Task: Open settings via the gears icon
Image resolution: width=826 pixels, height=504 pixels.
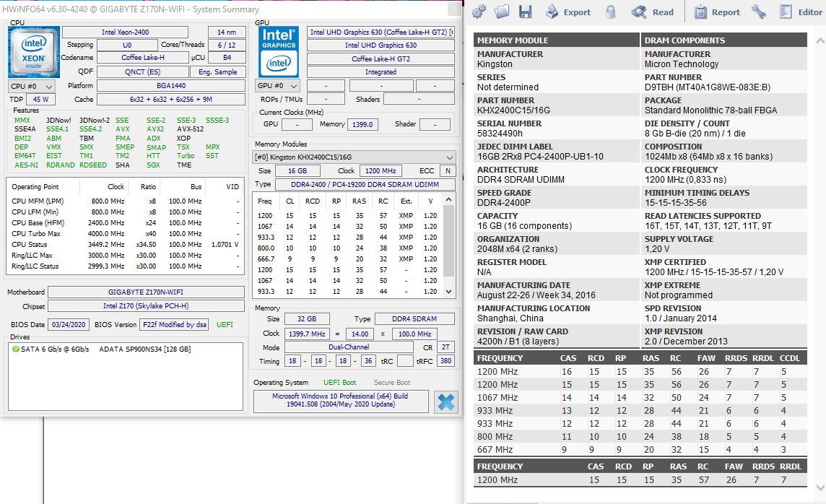Action: [x=478, y=12]
